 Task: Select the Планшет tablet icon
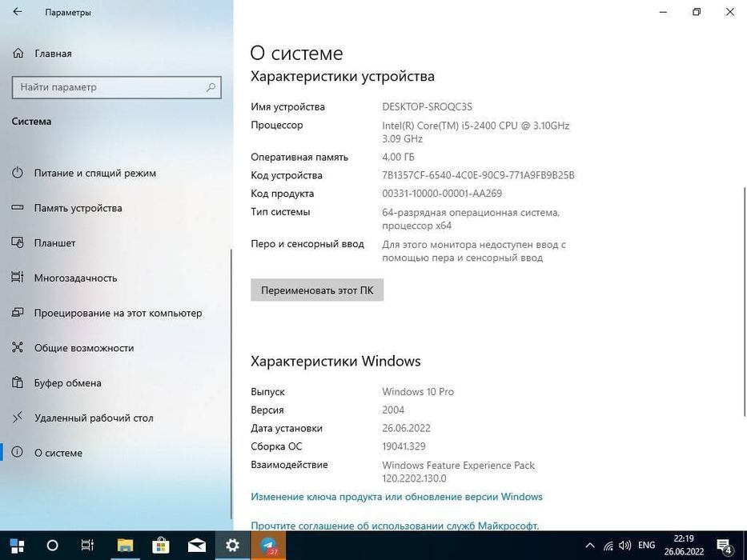pyautogui.click(x=18, y=243)
